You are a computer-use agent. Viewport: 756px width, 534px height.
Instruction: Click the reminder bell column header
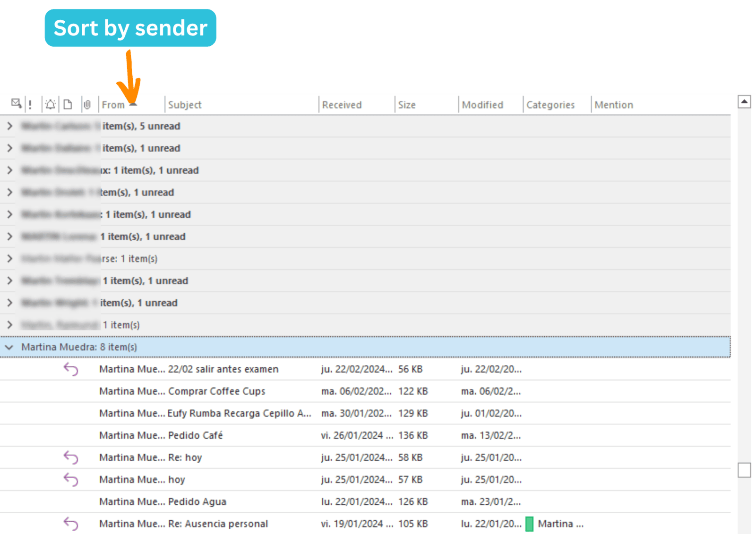[x=50, y=104]
